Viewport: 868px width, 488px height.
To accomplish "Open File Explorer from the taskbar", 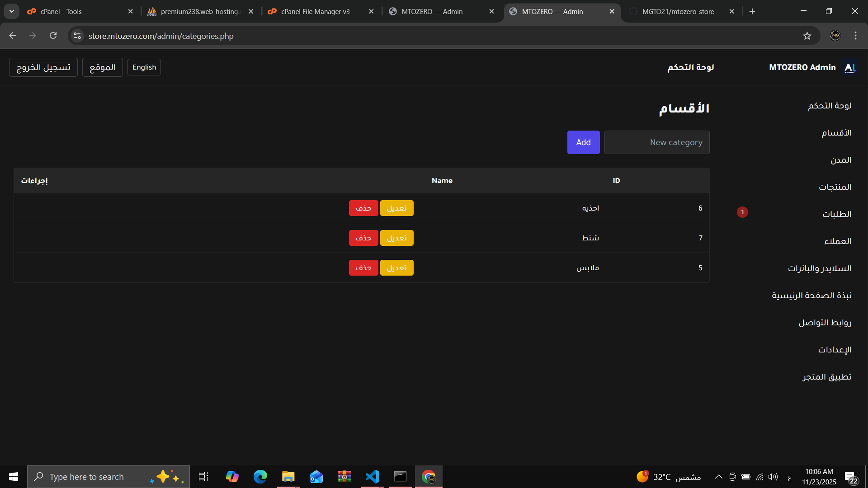I will coord(288,477).
